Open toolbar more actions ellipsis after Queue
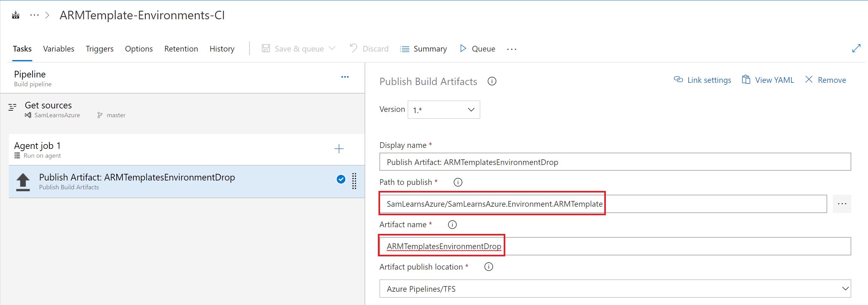The image size is (868, 305). (x=511, y=49)
